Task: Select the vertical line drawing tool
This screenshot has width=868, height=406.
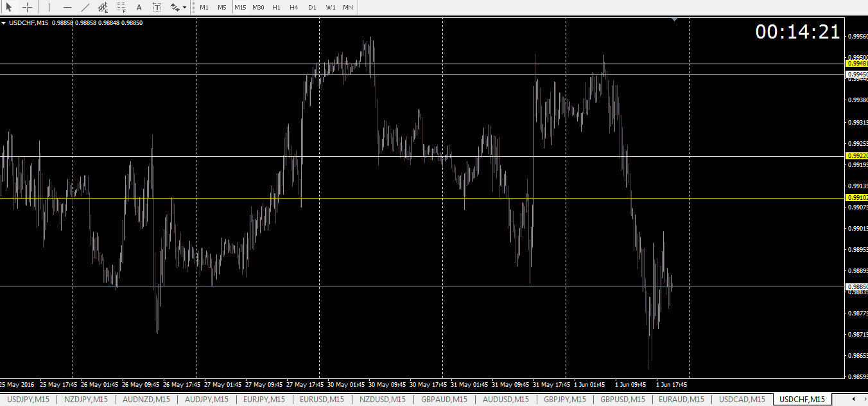Action: [49, 7]
